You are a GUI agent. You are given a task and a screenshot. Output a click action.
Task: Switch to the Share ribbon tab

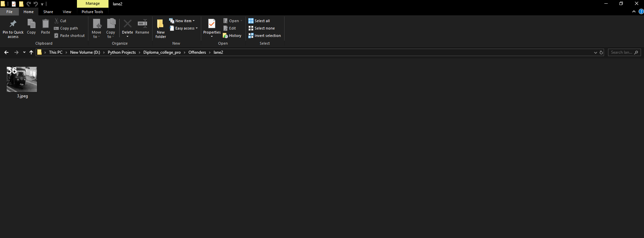(48, 12)
